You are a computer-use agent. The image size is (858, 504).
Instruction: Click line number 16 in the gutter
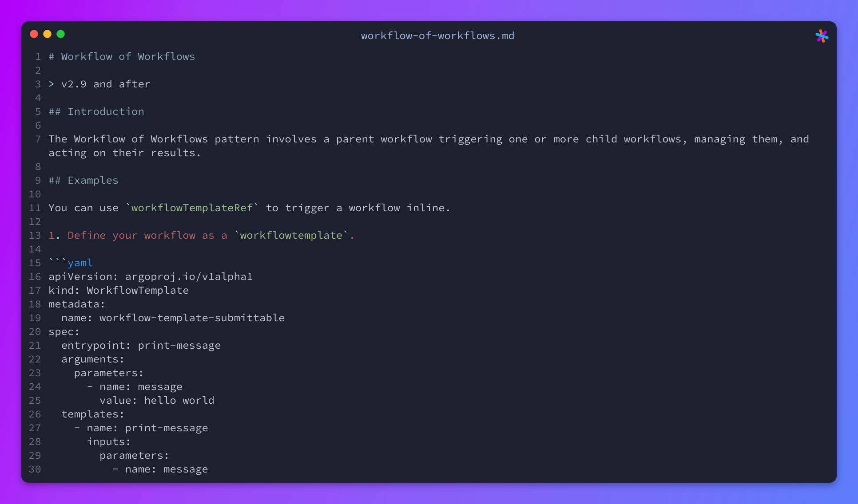click(x=35, y=276)
